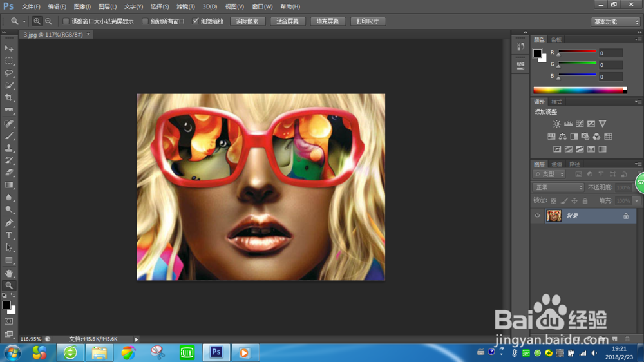Select the History Brush tool
Screen dimensions: 644x362
pyautogui.click(x=8, y=160)
